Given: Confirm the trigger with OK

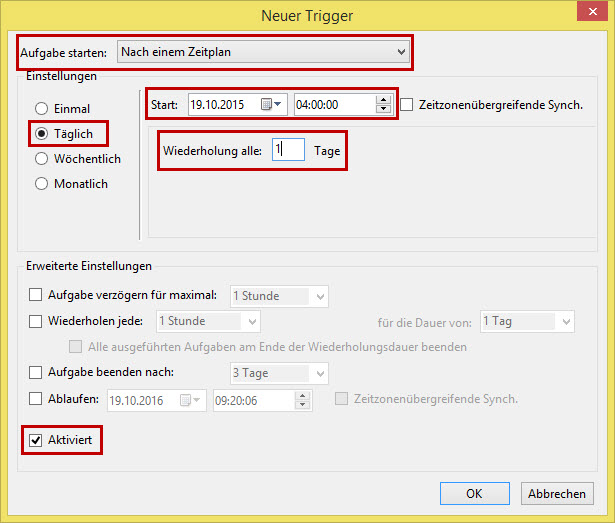Looking at the screenshot, I should tap(474, 493).
